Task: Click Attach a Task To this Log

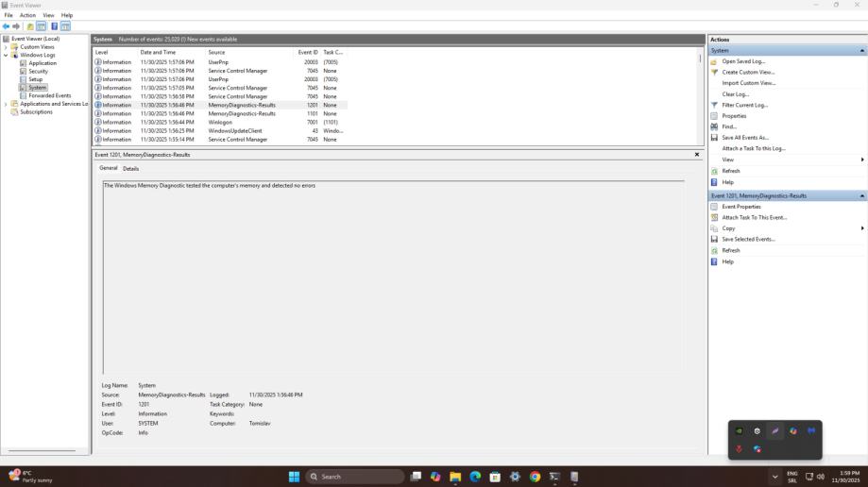Action: [x=754, y=148]
